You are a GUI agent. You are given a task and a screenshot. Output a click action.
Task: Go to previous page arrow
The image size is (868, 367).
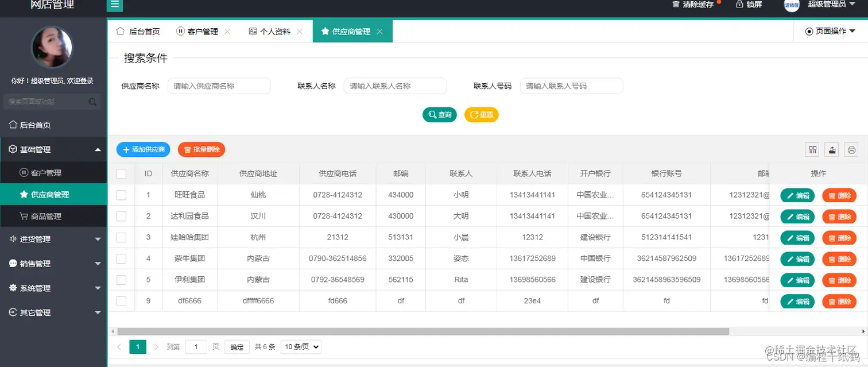coord(119,347)
